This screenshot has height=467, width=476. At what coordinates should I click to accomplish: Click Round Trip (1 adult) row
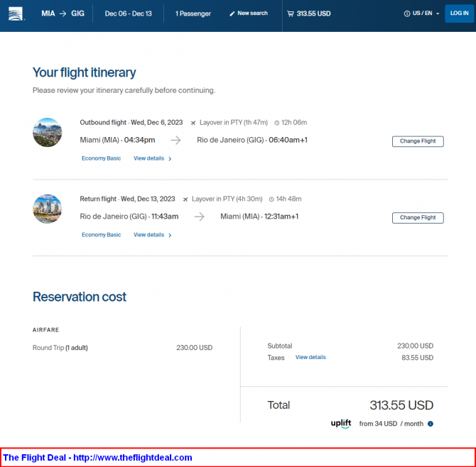(x=122, y=348)
